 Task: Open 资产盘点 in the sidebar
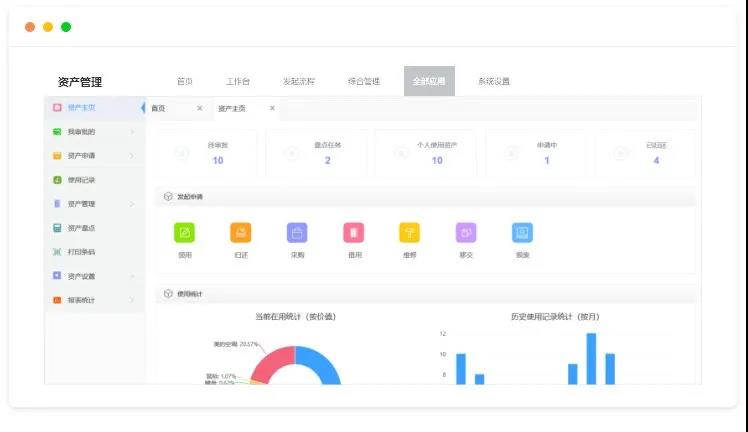pos(81,228)
